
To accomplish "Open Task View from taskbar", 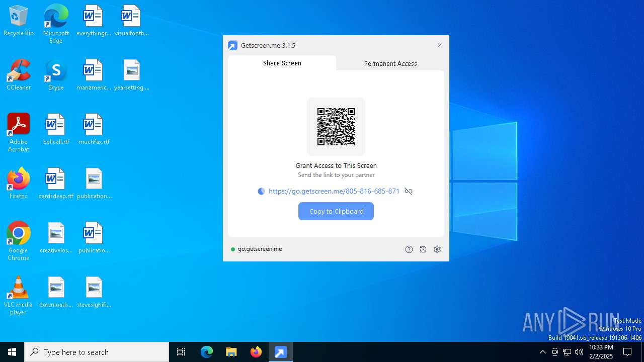I will pos(181,352).
